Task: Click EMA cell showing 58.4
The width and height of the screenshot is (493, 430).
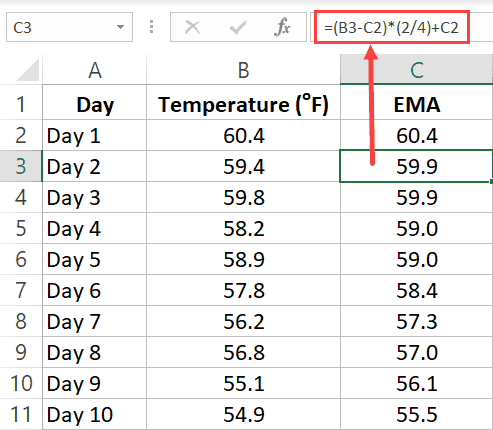Action: point(416,290)
